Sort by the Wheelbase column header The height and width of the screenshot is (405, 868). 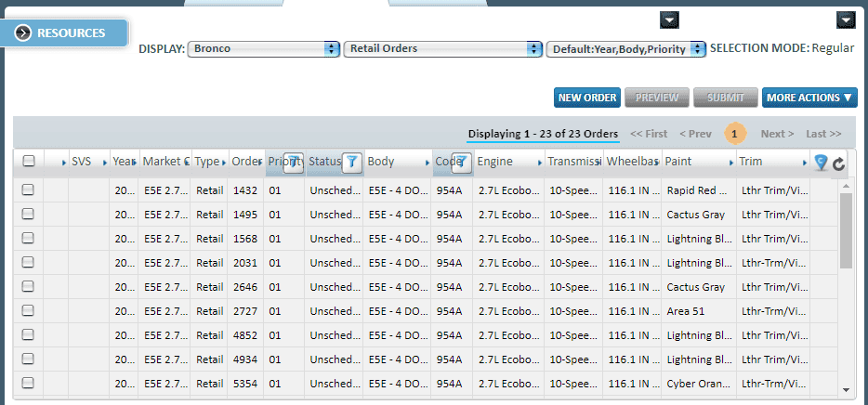pyautogui.click(x=632, y=162)
